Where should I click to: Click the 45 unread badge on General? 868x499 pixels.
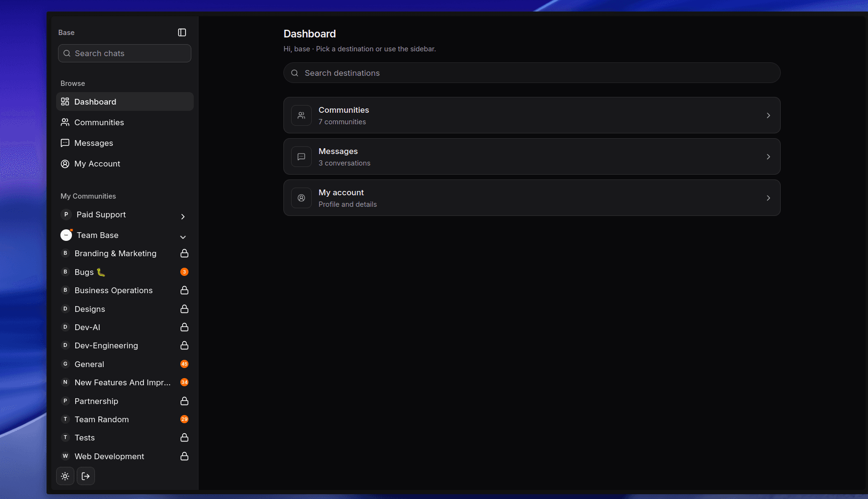click(x=184, y=364)
